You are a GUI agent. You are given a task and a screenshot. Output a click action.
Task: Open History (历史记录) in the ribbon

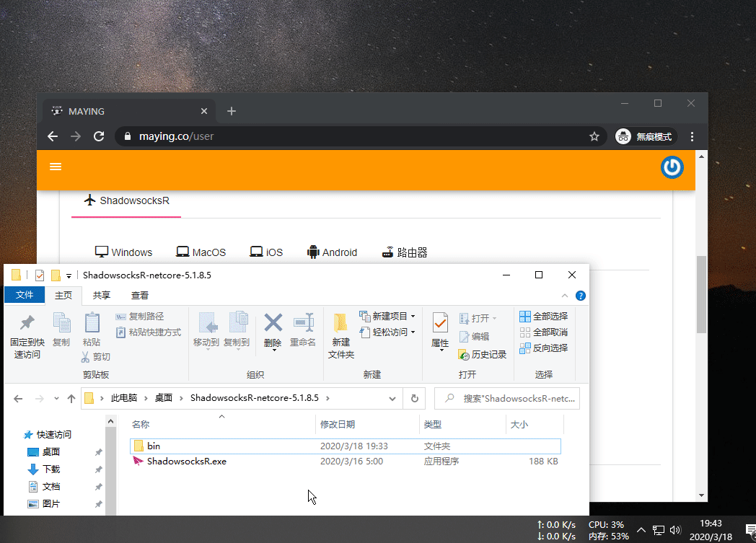tap(482, 355)
